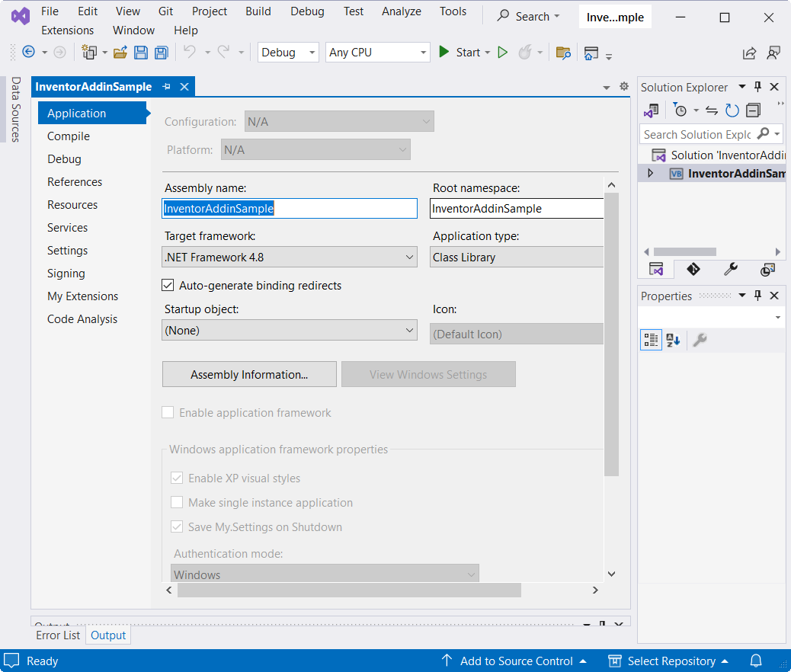Click the Search button in title bar
Image resolution: width=791 pixels, height=672 pixels.
(x=528, y=17)
